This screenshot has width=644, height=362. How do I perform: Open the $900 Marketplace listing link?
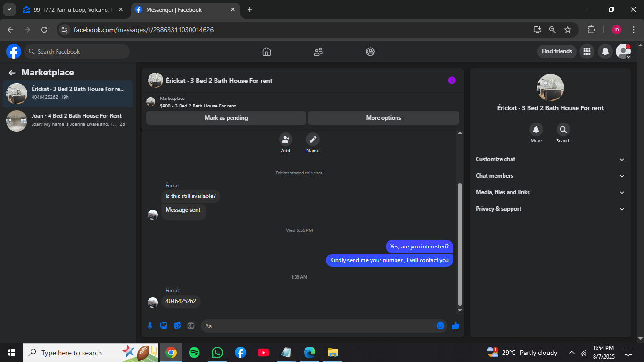[198, 106]
